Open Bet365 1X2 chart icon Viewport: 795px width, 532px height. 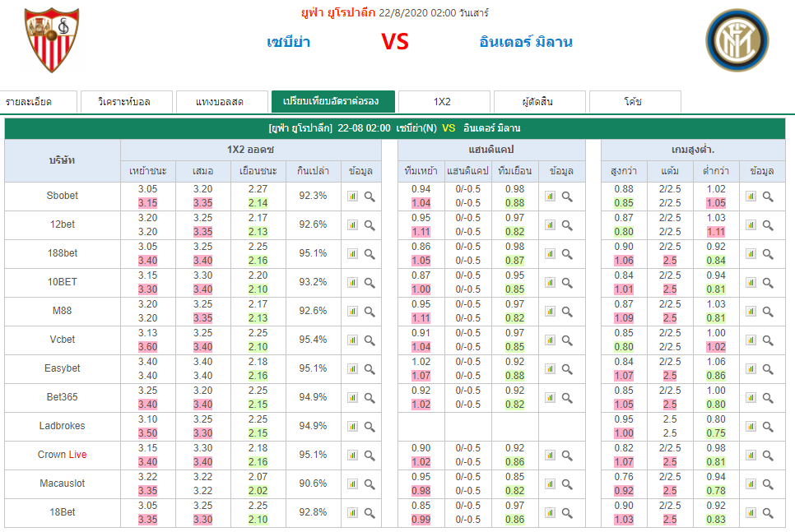click(352, 398)
